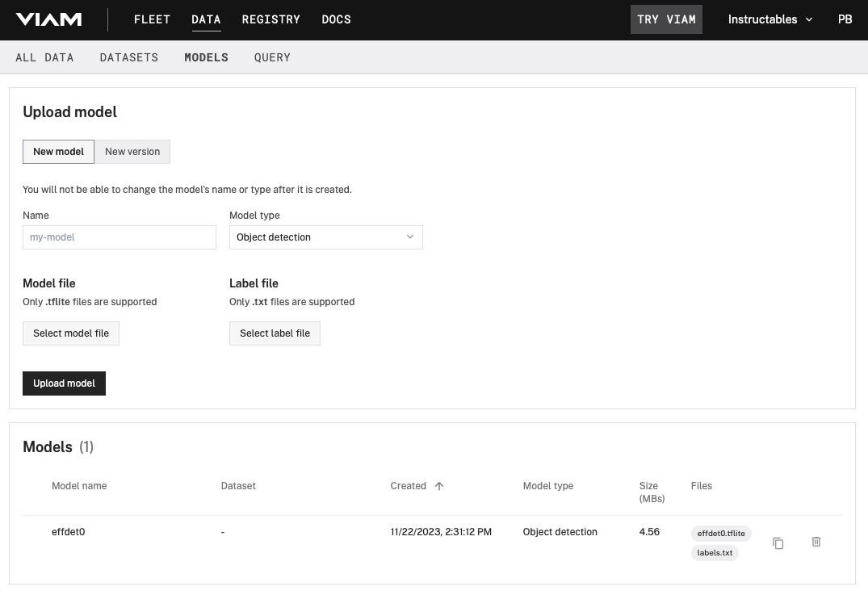Screen dimensions: 868x595
Task: Click the Model name column header
Action: click(x=79, y=486)
